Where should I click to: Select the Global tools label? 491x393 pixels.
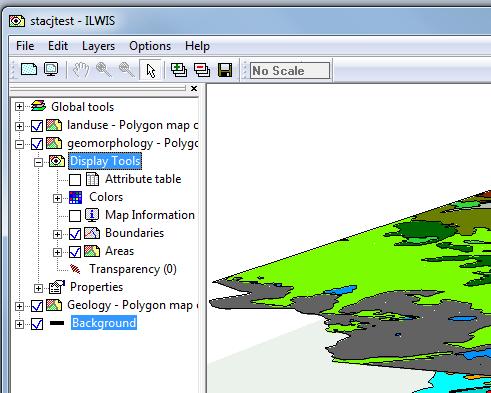coord(82,107)
